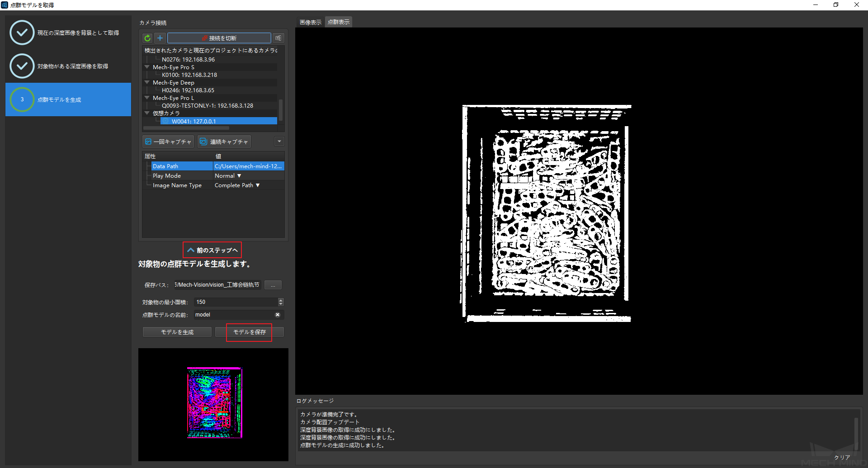
Task: Click step 1 checkmark for background depth image
Action: [x=22, y=33]
